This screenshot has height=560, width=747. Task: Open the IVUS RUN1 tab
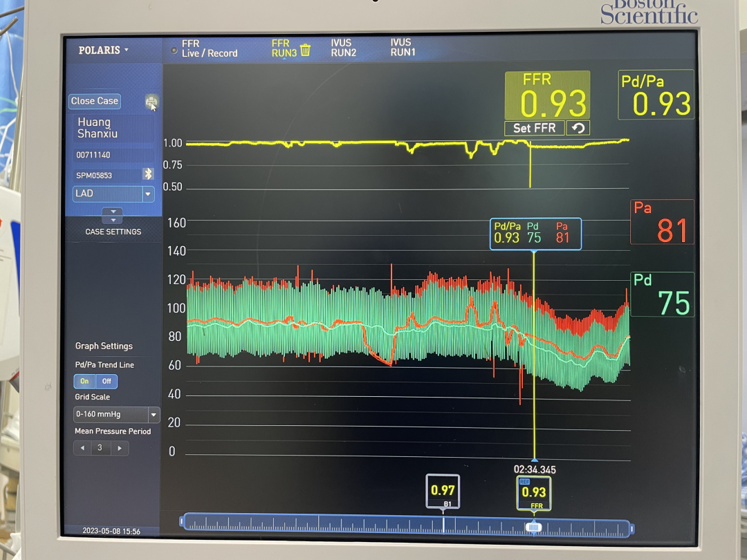pos(403,48)
